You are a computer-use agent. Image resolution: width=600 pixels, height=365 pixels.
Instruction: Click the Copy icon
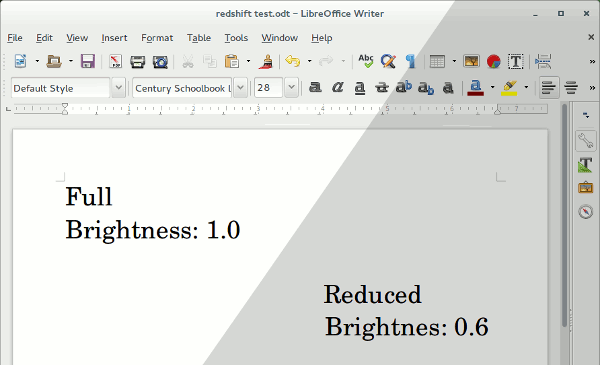coord(210,61)
